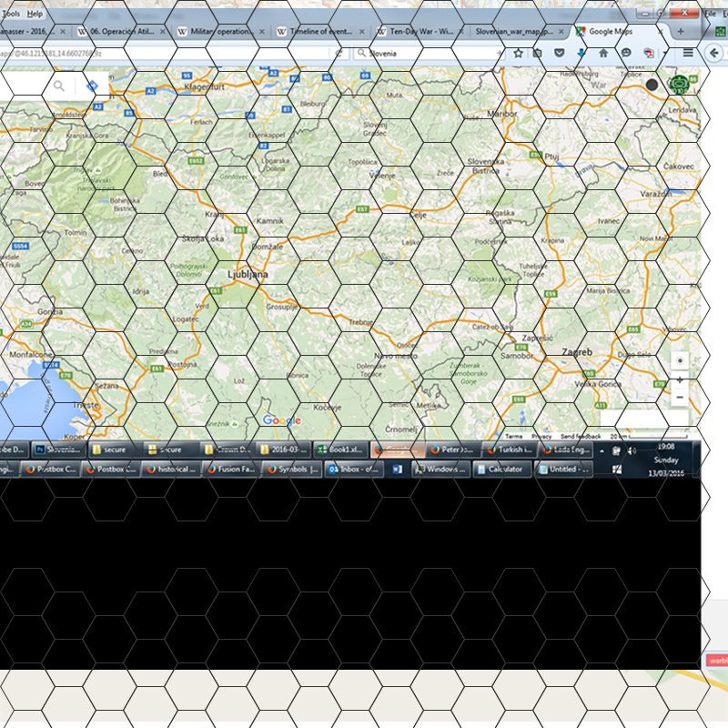Click the volume speaker tray icon
This screenshot has width=728, height=728.
[632, 450]
